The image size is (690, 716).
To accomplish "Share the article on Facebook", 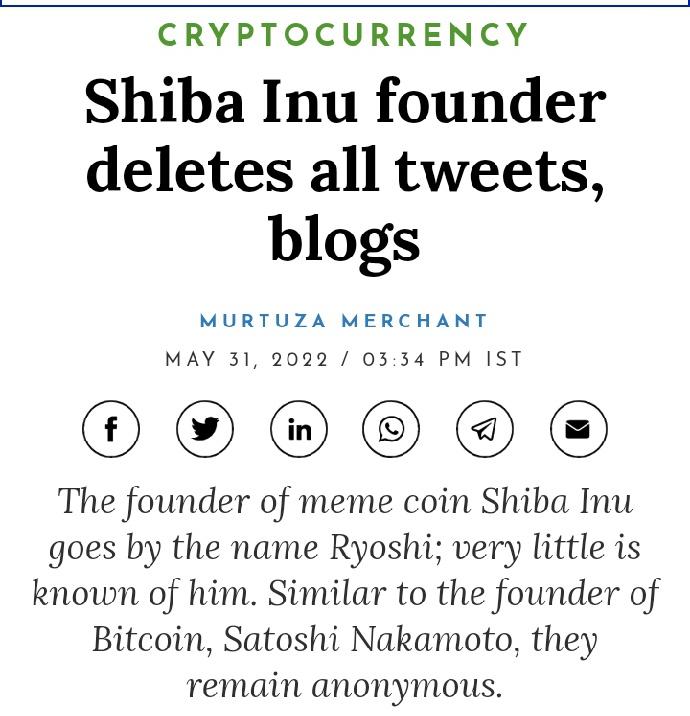I will coord(111,429).
